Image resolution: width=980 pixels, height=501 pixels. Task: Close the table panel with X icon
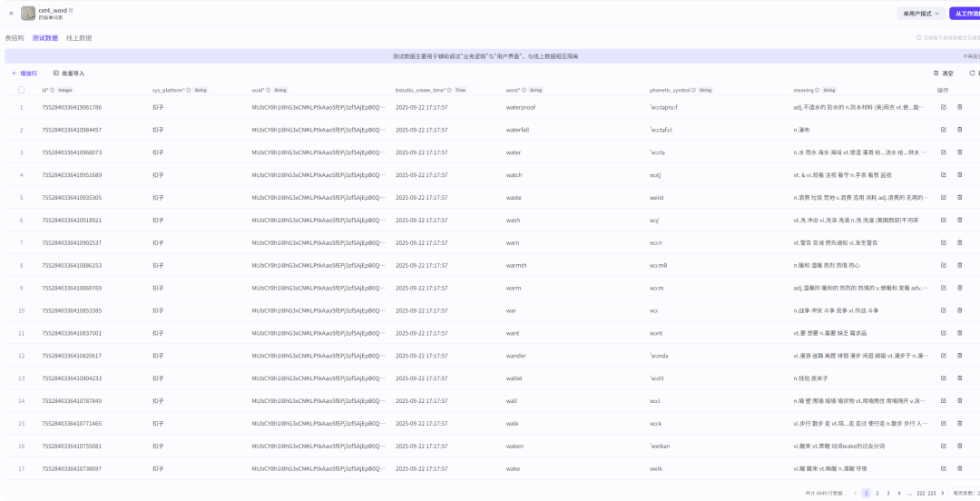point(11,14)
